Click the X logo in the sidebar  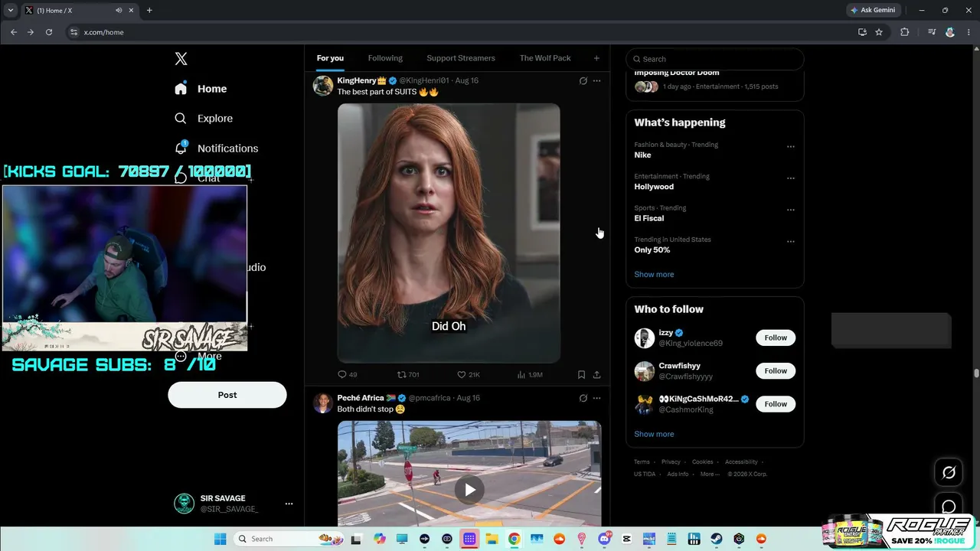pyautogui.click(x=181, y=59)
